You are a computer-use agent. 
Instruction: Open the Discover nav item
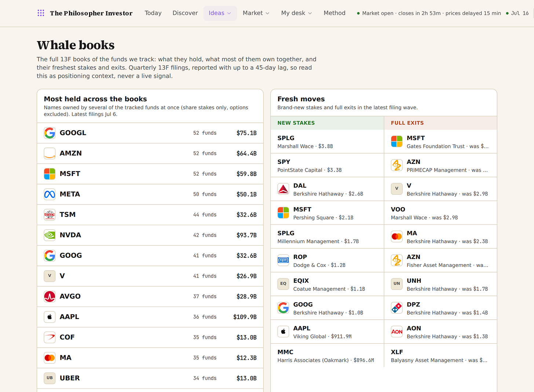(185, 13)
